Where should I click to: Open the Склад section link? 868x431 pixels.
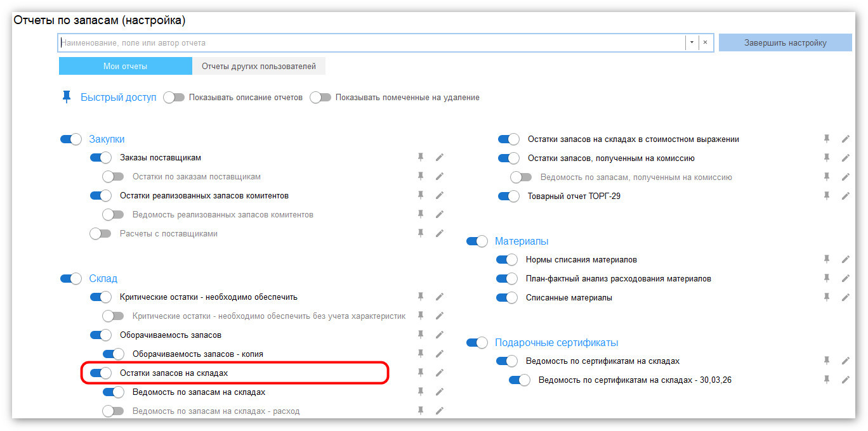pos(103,278)
